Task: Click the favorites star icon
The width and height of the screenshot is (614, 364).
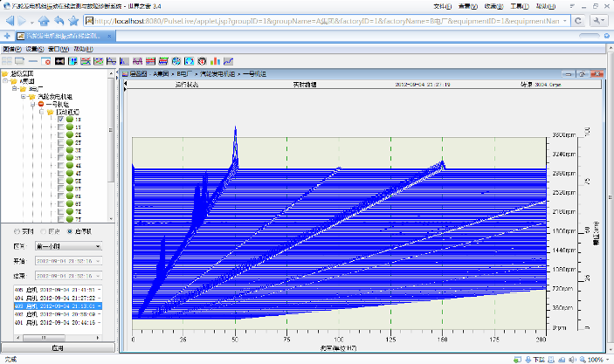Action: tap(73, 21)
